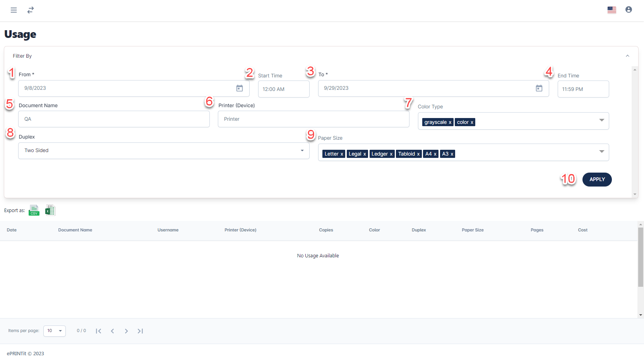The height and width of the screenshot is (363, 644).
Task: Remove the Tabloid paper size chip
Action: pyautogui.click(x=418, y=154)
